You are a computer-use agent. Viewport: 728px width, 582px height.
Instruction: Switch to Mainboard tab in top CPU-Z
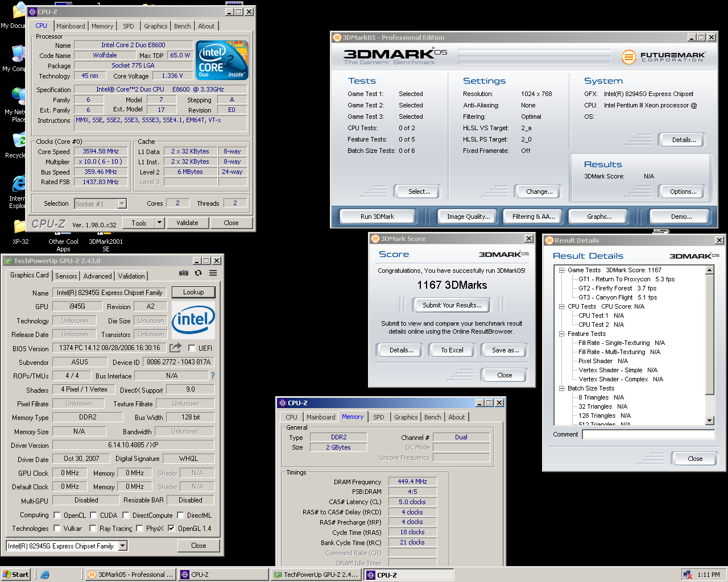point(71,26)
